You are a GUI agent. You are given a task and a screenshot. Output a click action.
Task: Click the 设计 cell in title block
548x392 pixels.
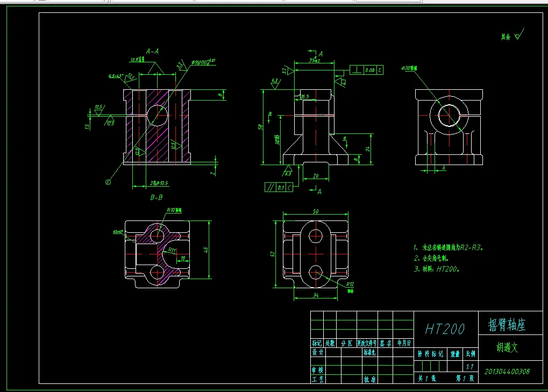(318, 352)
